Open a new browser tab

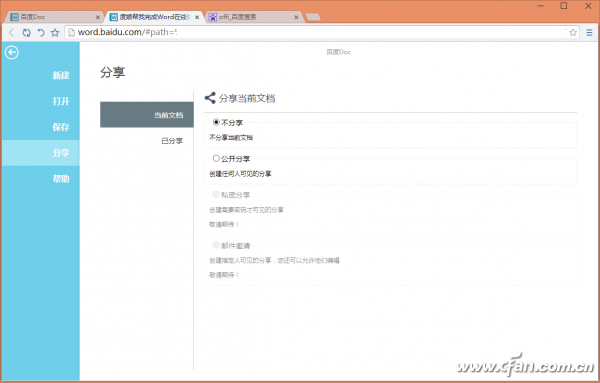pyautogui.click(x=313, y=17)
